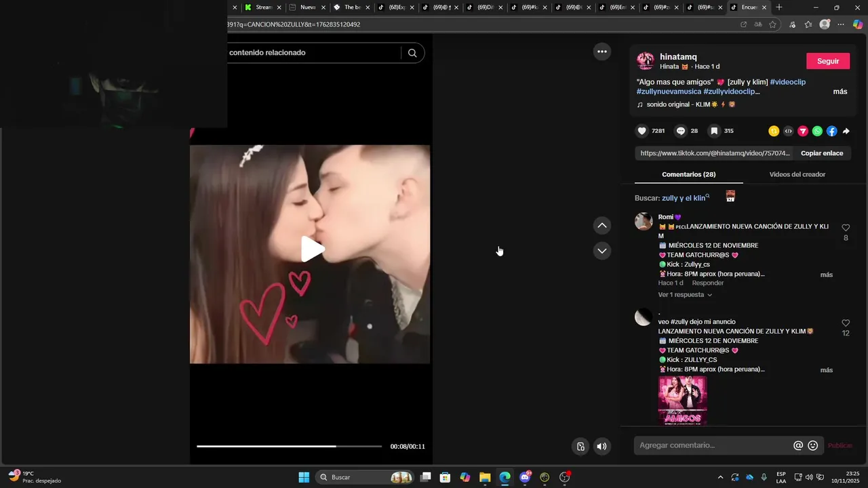Open a new browser tab with plus
Viewport: 868px width, 488px height.
[779, 7]
